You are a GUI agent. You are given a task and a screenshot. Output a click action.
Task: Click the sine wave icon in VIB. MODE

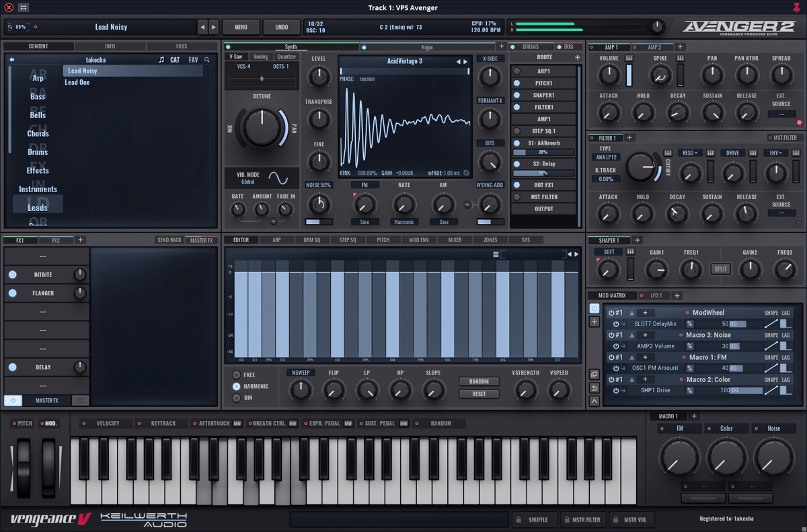[278, 178]
